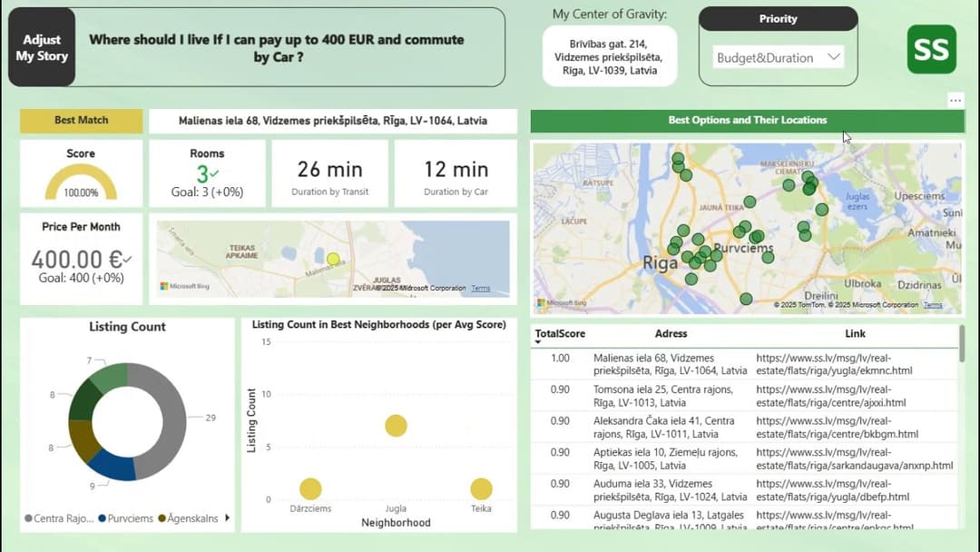980x552 pixels.
Task: Click the Dārzciems bubble in scatter chart
Action: (x=310, y=488)
